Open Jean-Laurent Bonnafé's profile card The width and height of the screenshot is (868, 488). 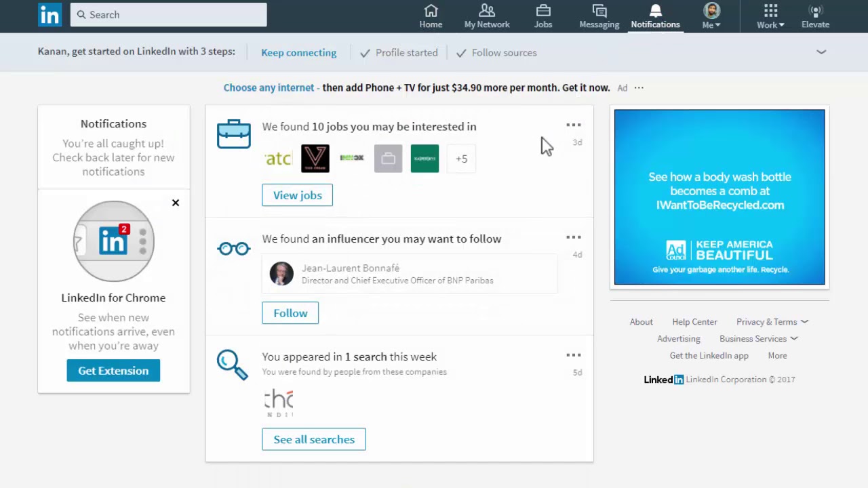pos(410,274)
